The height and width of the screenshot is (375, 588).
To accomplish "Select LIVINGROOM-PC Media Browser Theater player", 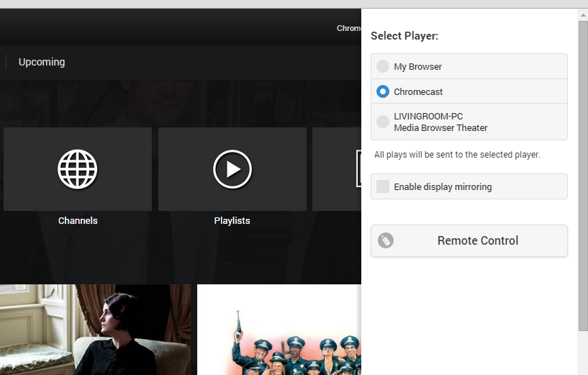I will (469, 122).
